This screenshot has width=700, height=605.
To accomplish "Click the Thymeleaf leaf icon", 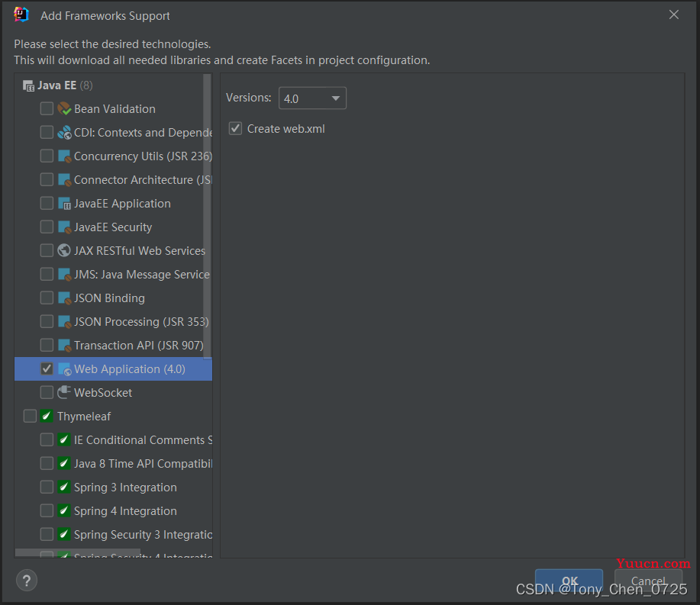I will click(47, 416).
